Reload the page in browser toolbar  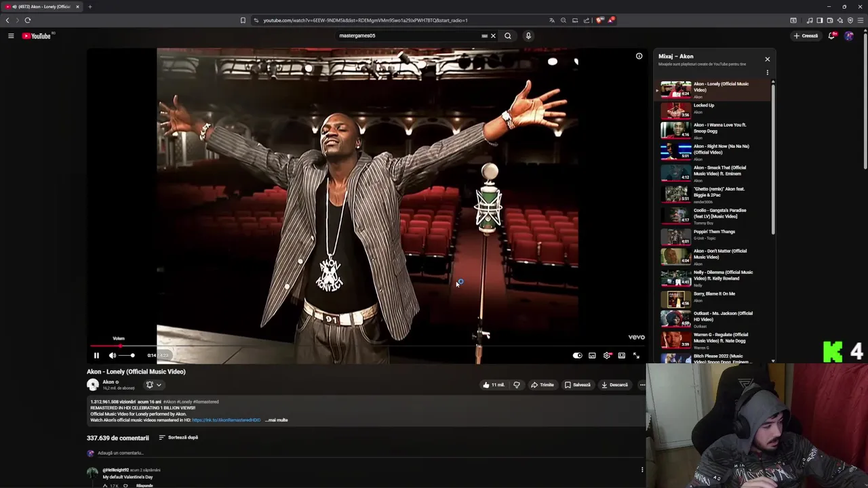[28, 20]
